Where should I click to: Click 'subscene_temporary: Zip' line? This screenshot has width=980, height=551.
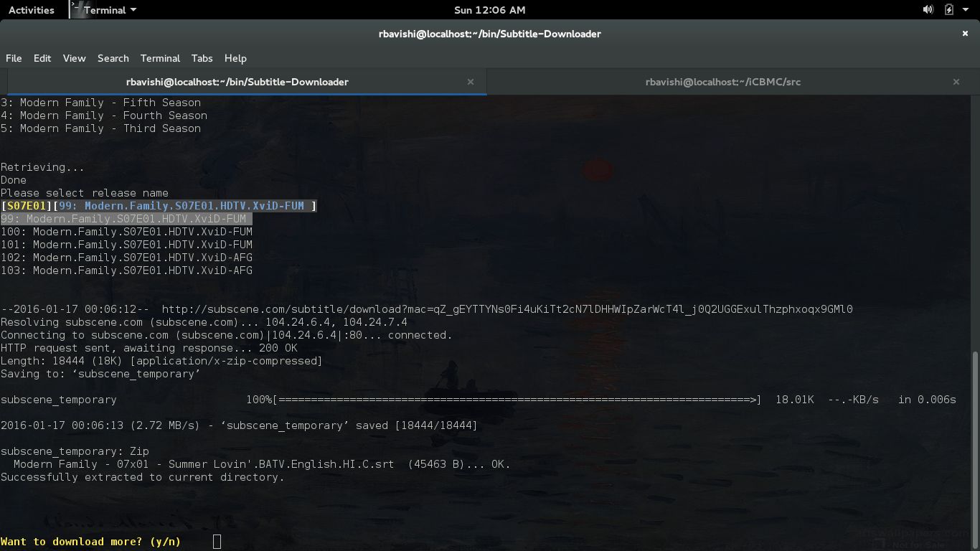tap(75, 451)
